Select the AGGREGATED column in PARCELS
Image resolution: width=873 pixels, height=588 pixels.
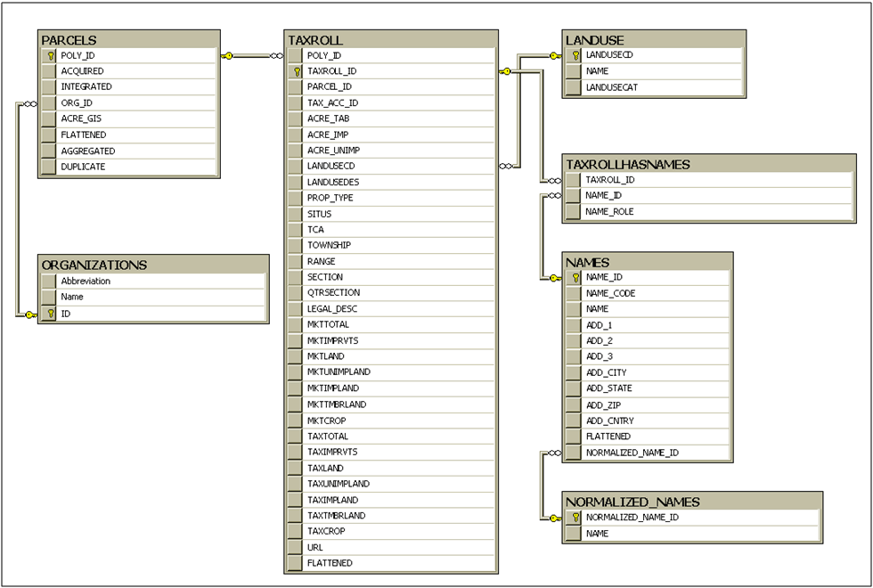(x=128, y=151)
